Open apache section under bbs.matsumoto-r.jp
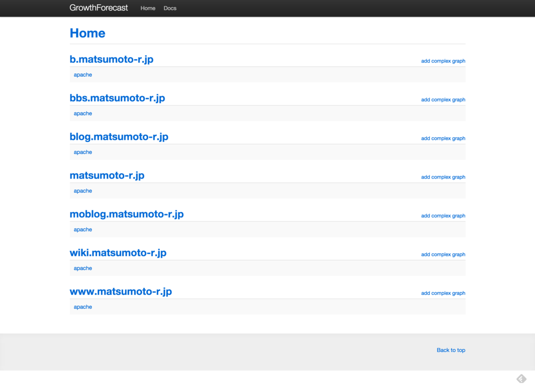Screen dimensions: 535x392 (x=83, y=113)
